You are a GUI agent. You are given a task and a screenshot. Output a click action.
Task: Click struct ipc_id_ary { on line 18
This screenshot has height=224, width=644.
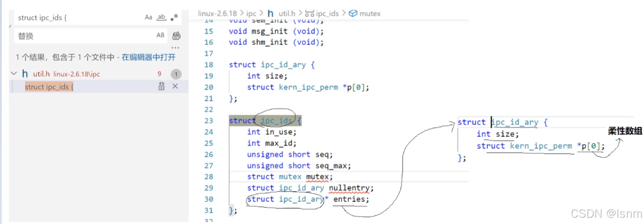(271, 65)
